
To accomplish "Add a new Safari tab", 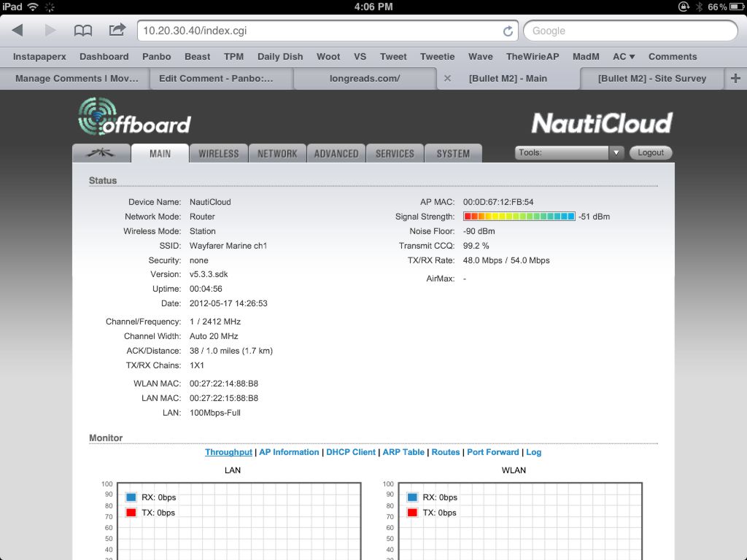I will 735,78.
